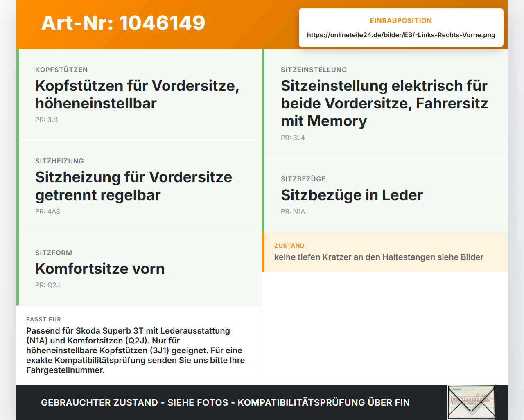Open the Einbauposition image URL
The height and width of the screenshot is (420, 524).
pyautogui.click(x=401, y=35)
